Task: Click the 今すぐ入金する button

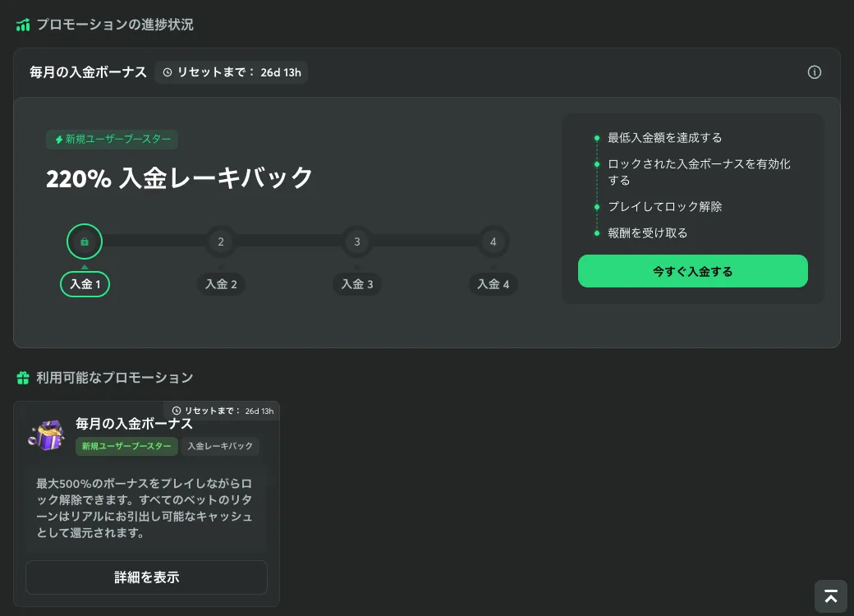Action: (692, 271)
